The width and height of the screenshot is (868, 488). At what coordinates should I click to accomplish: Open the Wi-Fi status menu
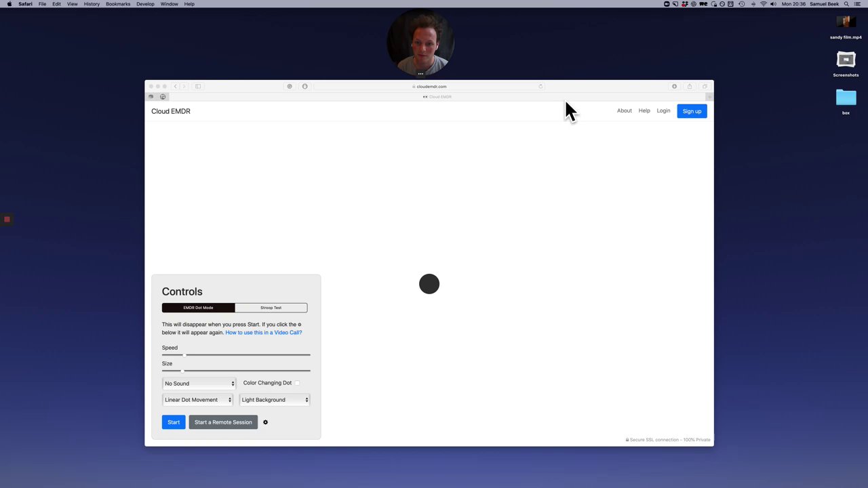(764, 4)
